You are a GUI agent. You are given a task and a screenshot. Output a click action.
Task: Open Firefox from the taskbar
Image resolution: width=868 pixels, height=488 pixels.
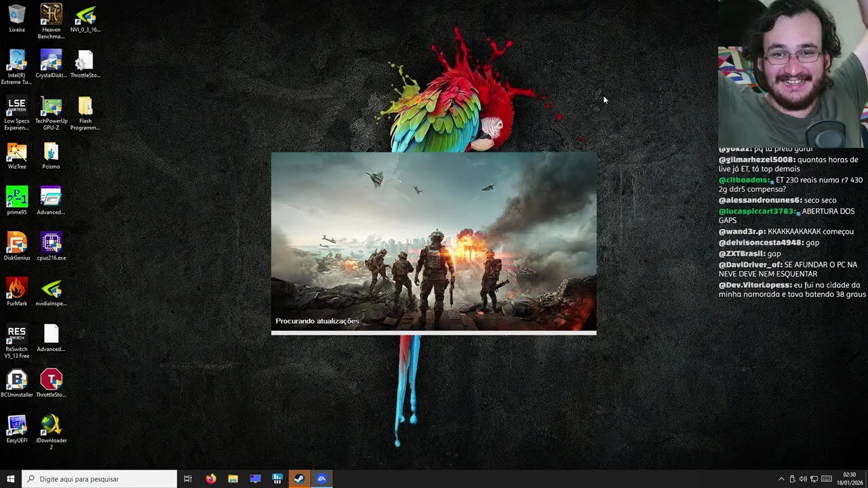211,479
